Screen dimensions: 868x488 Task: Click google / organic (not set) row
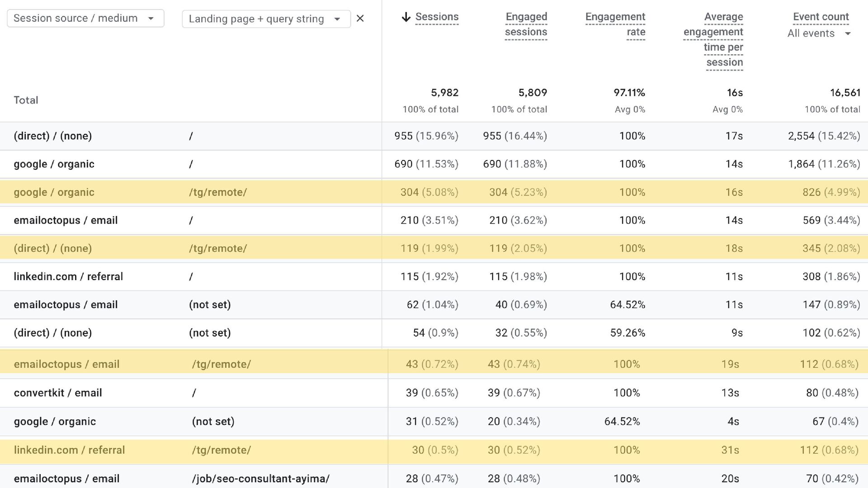click(x=55, y=422)
